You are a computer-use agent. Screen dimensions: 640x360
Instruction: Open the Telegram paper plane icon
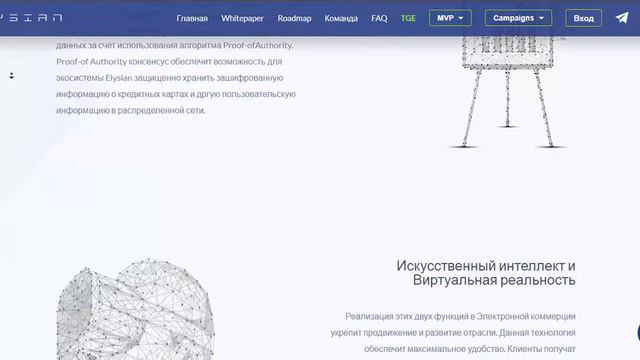point(622,18)
